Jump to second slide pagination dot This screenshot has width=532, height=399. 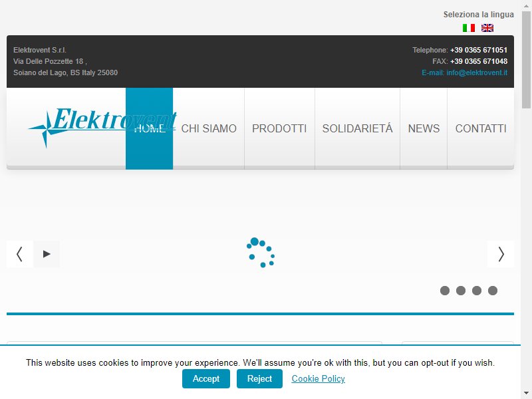(460, 291)
